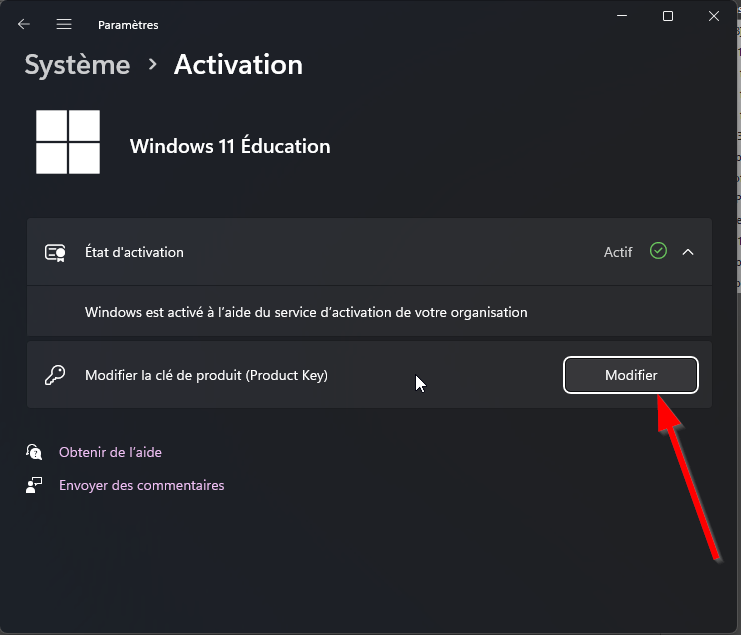
Task: Minimize the Paramètres window
Action: (622, 16)
